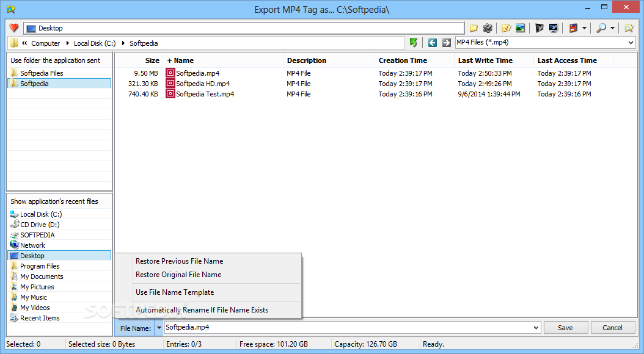Select the Softpedia Files folder
The image size is (644, 354).
[x=59, y=73]
